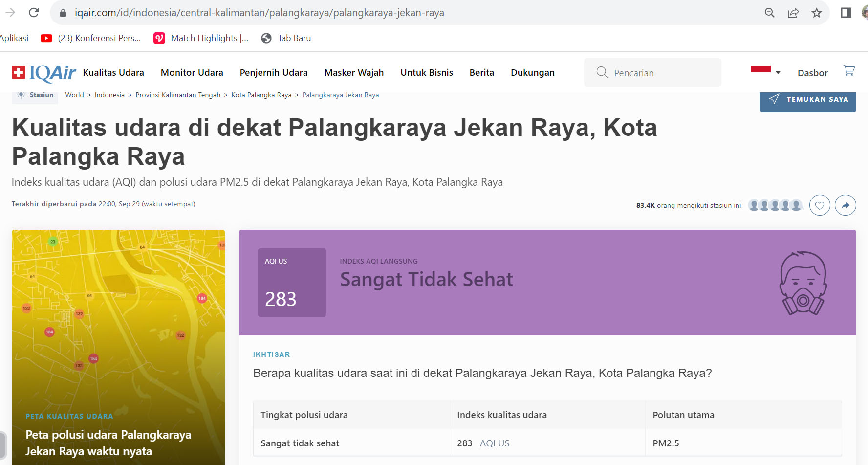This screenshot has width=868, height=465.
Task: Click the browser share page icon
Action: (793, 13)
